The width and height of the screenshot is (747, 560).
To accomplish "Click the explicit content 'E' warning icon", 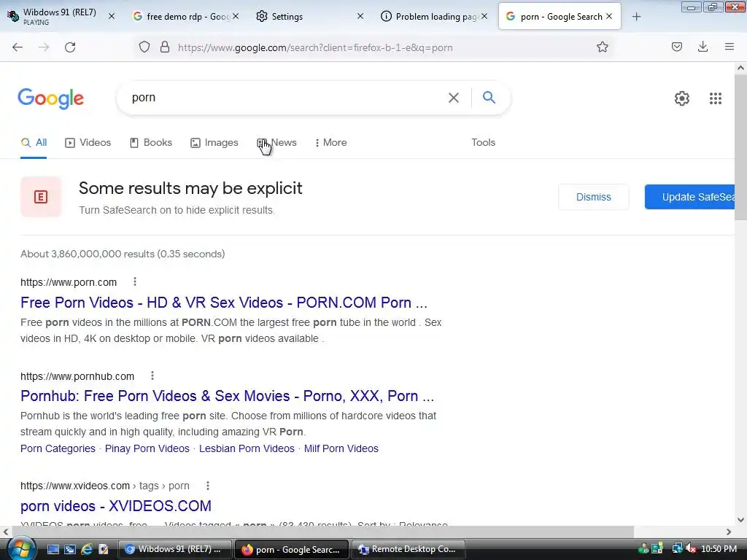I will pyautogui.click(x=41, y=197).
